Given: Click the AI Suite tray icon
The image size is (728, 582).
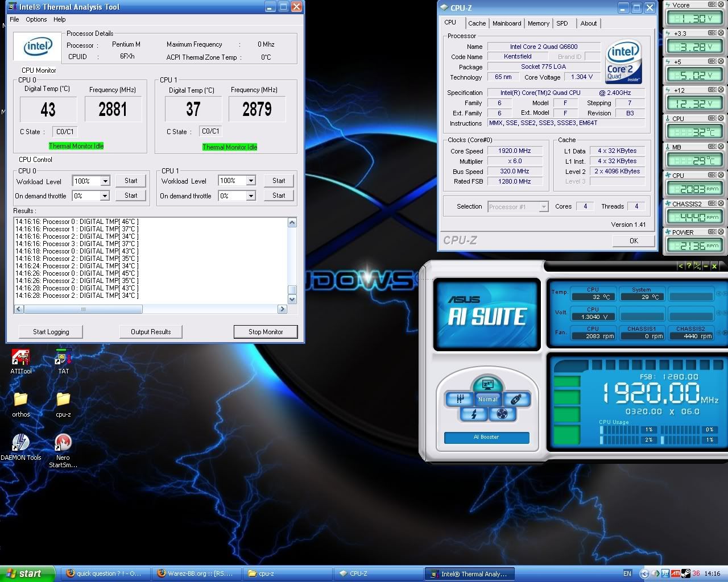Looking at the screenshot, I should click(665, 573).
